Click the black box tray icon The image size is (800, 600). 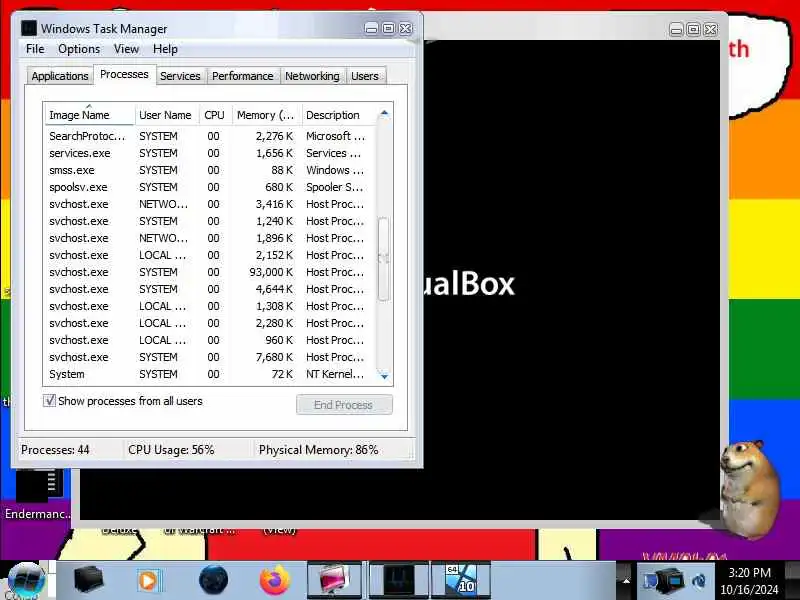pos(672,581)
